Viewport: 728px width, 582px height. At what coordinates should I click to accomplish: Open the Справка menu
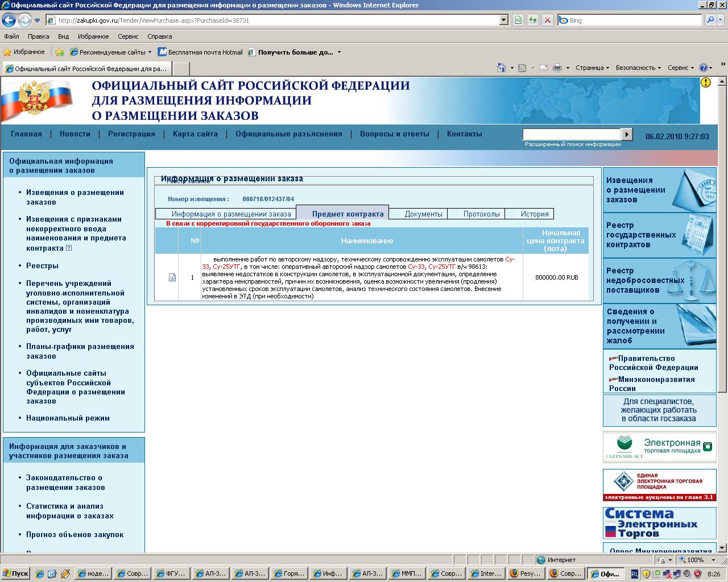tap(159, 36)
